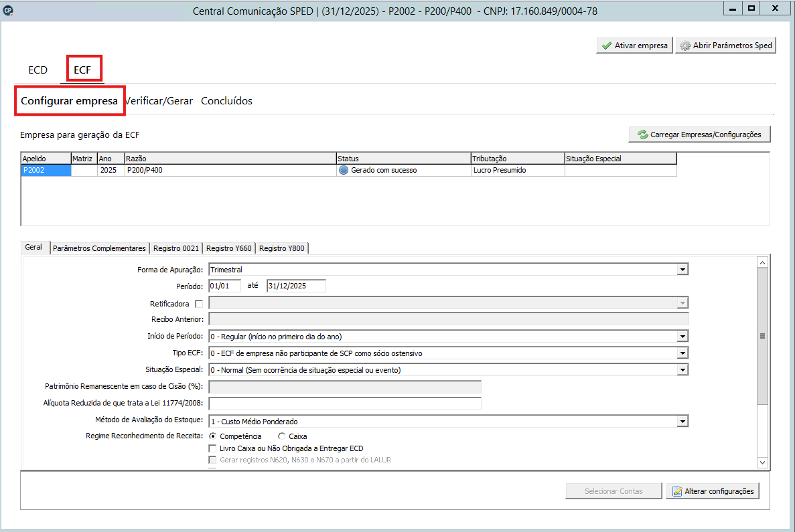The height and width of the screenshot is (532, 795).
Task: Click the gear icon on Abrir Parâmetros Sped
Action: 685,46
